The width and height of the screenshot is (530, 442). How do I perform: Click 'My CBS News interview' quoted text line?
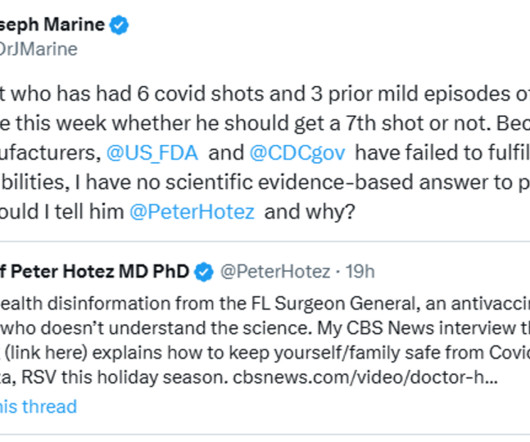265,328
